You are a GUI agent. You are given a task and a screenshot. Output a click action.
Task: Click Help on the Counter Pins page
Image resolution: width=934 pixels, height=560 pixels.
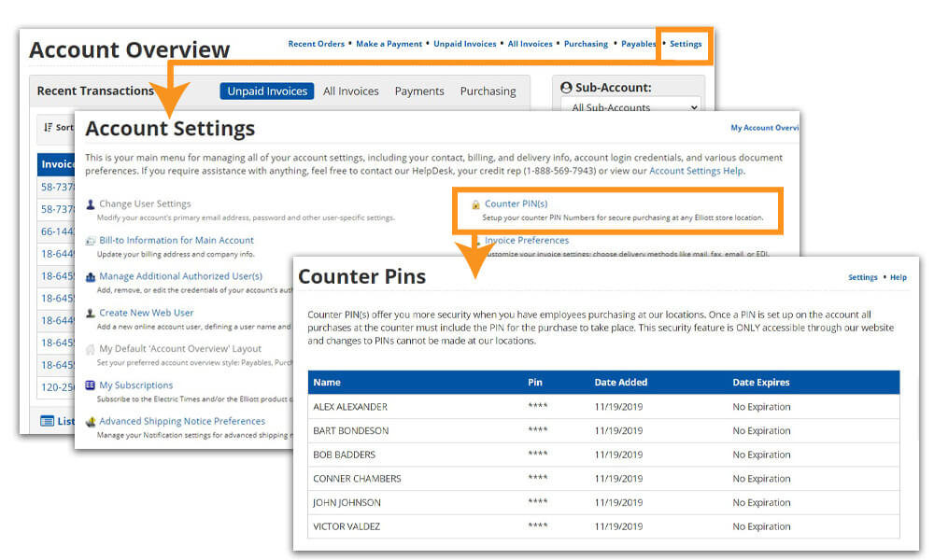pyautogui.click(x=898, y=277)
